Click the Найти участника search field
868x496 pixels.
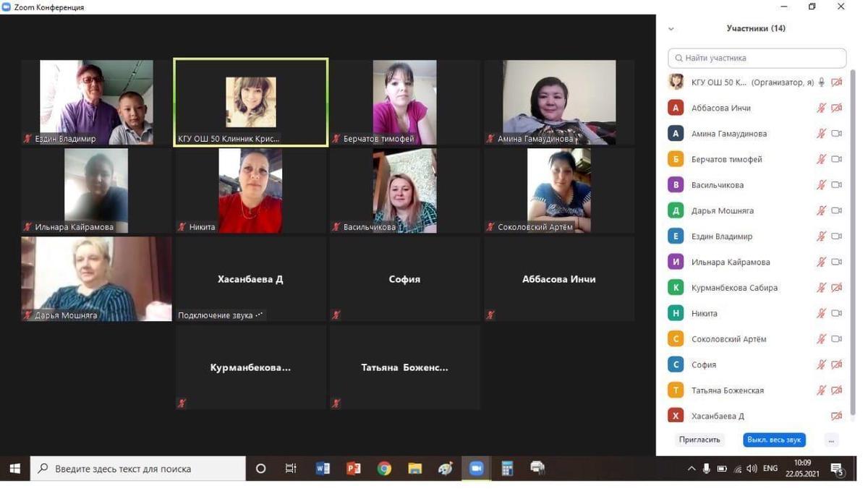(757, 58)
